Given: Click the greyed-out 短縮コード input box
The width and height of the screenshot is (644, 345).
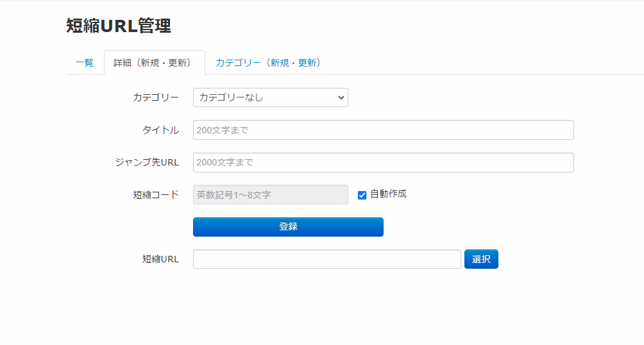Looking at the screenshot, I should pos(270,195).
